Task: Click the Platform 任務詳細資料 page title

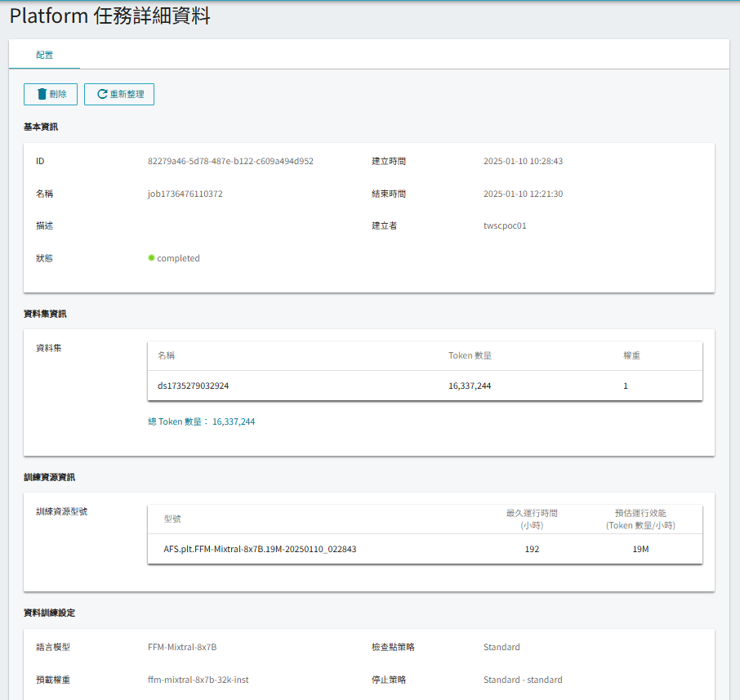Action: [109, 16]
